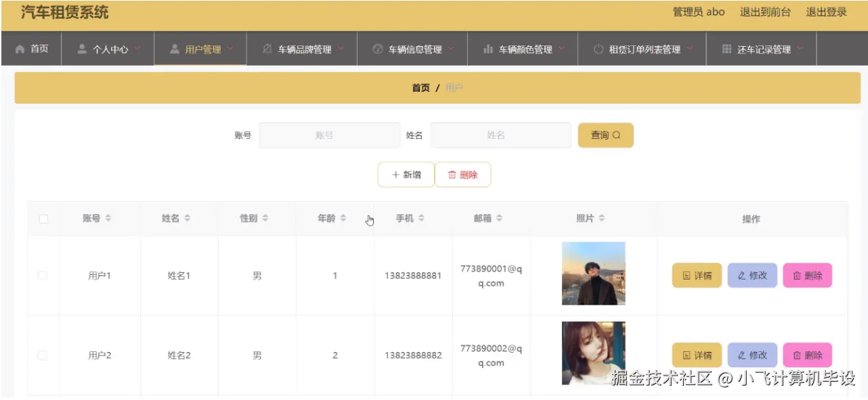This screenshot has width=868, height=400.
Task: Click the 账号 search input field
Action: point(330,135)
